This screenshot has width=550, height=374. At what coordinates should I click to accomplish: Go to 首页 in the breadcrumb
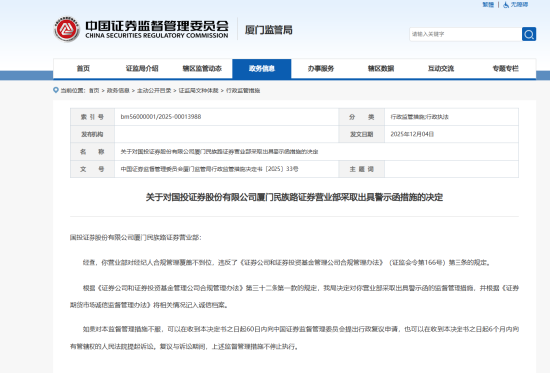click(x=94, y=91)
